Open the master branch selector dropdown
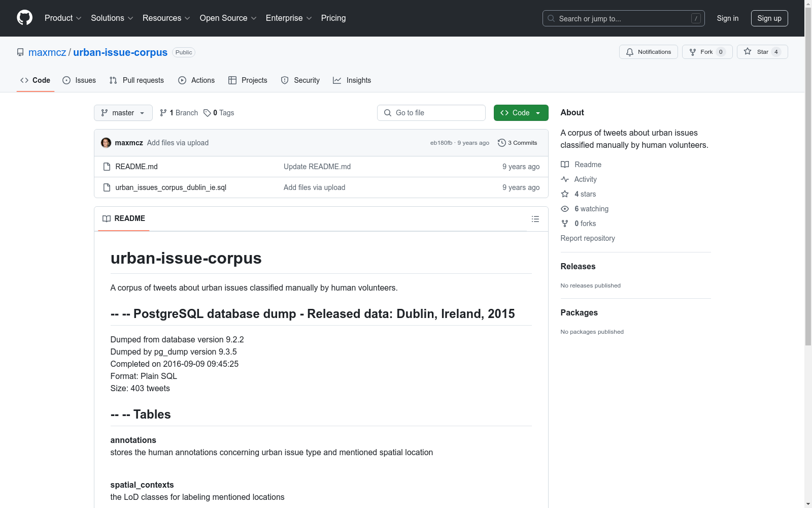The width and height of the screenshot is (812, 508). click(x=123, y=113)
